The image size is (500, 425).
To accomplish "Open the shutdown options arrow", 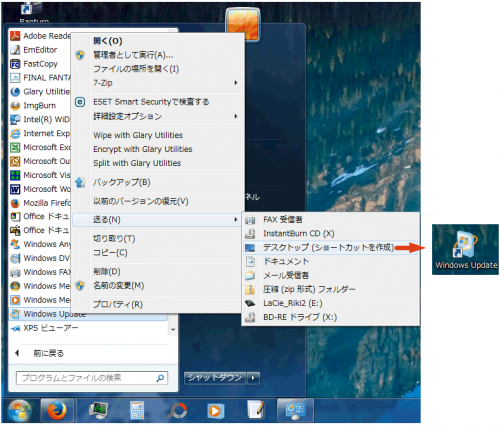I will pos(253,378).
